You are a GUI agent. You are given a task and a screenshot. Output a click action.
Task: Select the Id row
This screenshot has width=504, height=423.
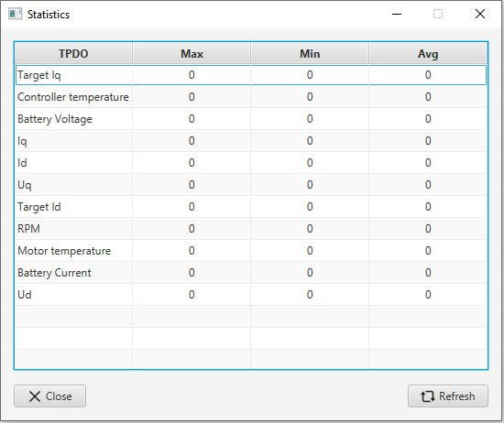coord(251,163)
